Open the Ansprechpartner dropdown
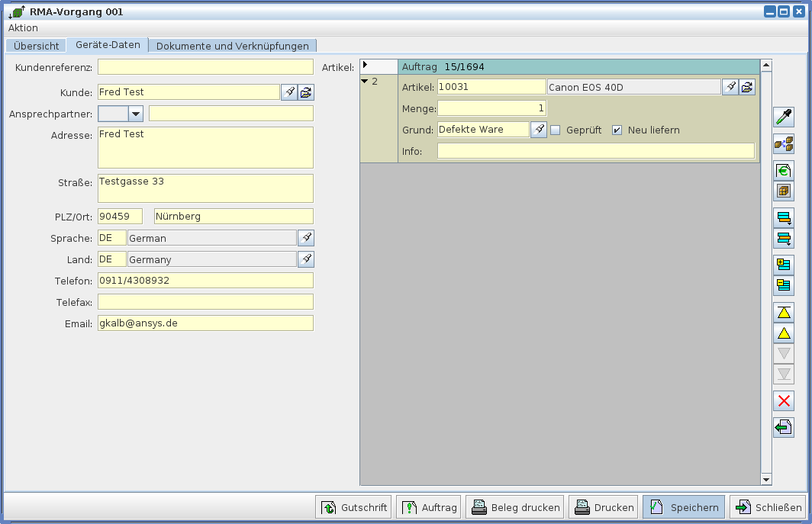The image size is (812, 524). [136, 114]
